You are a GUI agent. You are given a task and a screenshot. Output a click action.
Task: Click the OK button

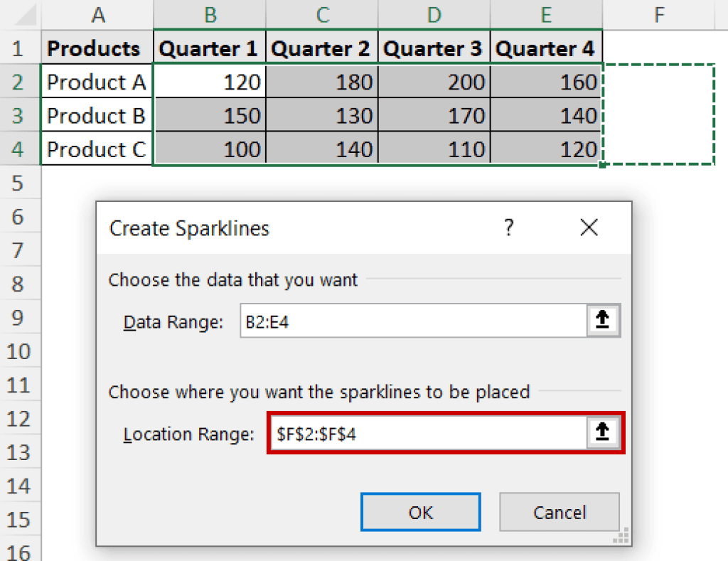tap(420, 512)
